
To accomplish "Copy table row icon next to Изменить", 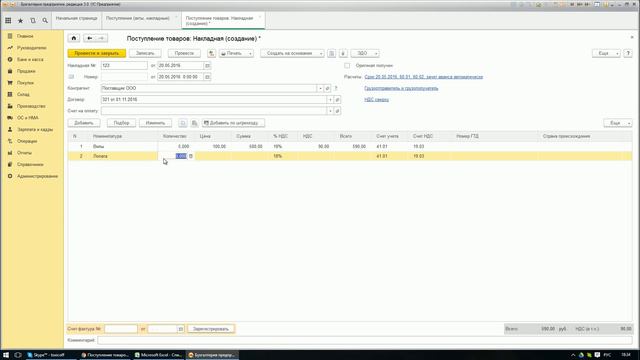I will [x=183, y=123].
